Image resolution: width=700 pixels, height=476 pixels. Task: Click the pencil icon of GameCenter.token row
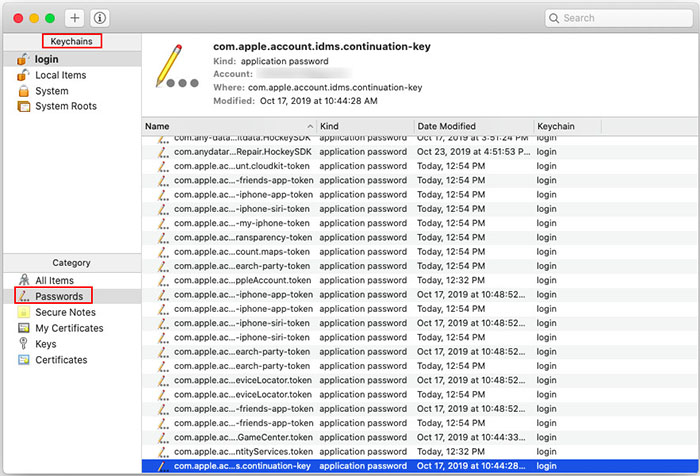point(163,438)
